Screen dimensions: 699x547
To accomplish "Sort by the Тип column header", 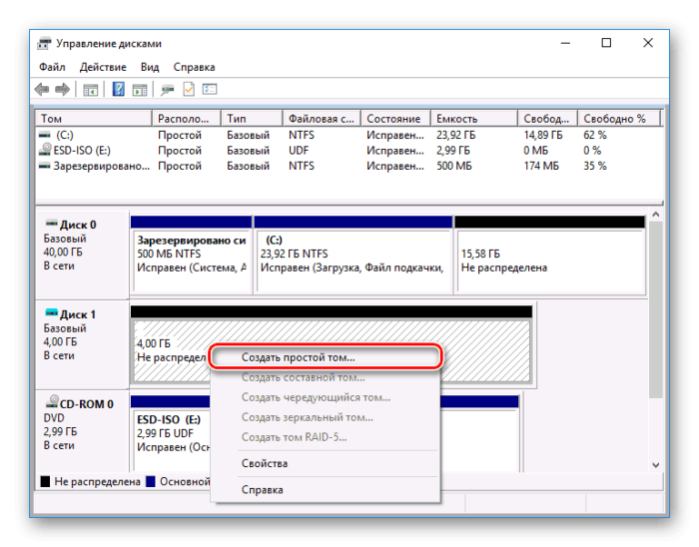I will (252, 119).
